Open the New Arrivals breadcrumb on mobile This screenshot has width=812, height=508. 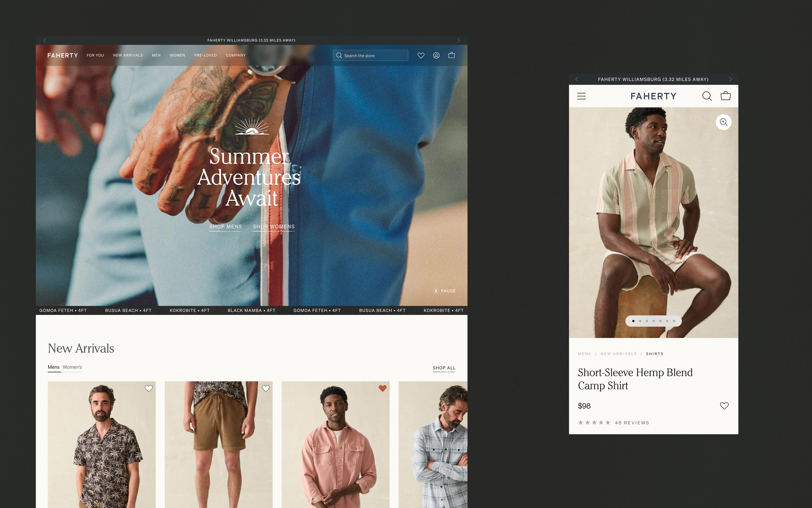click(x=618, y=354)
